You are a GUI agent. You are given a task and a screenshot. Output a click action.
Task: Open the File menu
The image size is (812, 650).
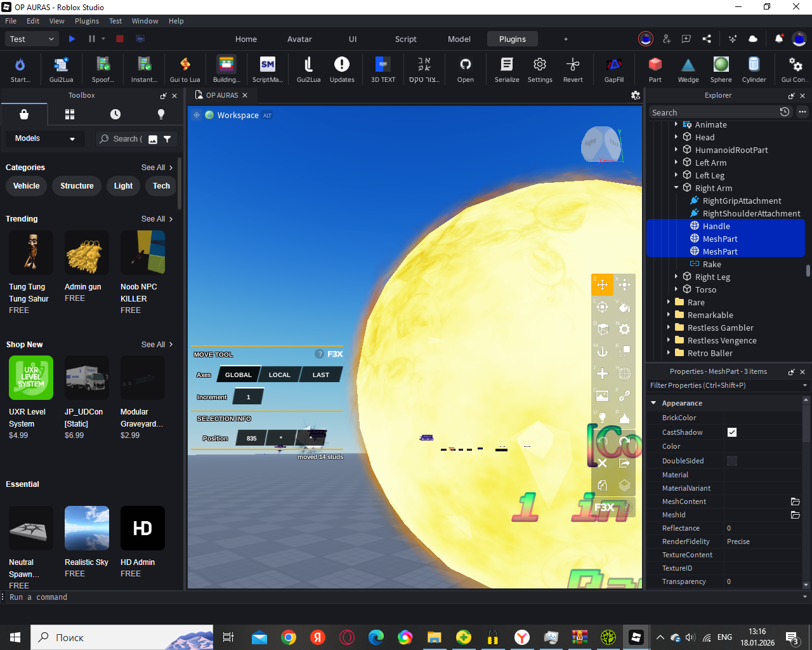tap(11, 21)
